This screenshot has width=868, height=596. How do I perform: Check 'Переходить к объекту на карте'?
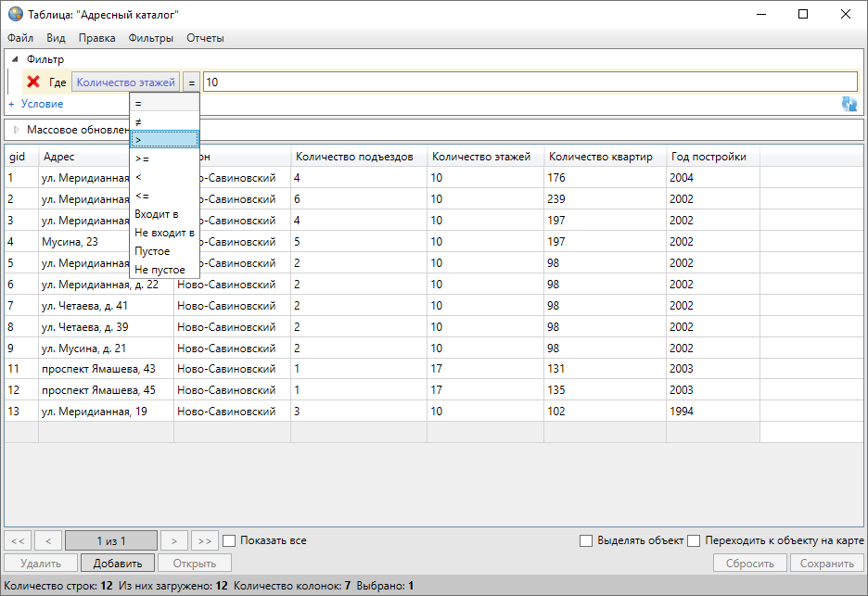pos(693,540)
